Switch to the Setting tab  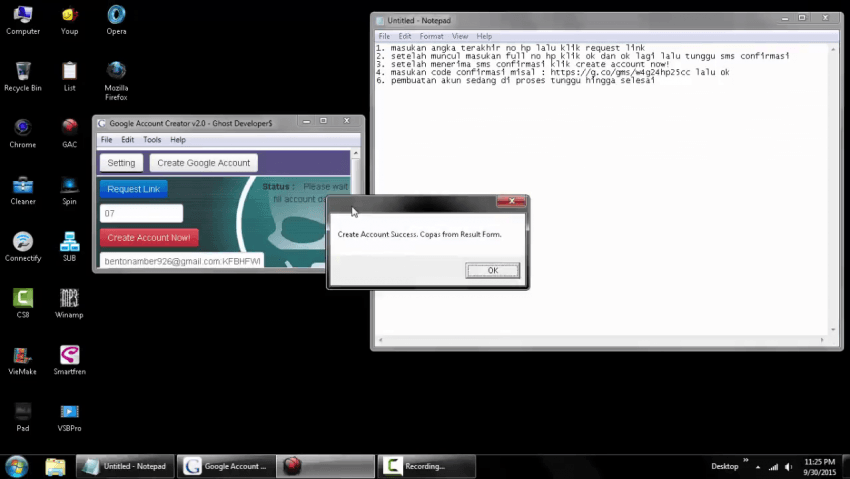(x=121, y=163)
